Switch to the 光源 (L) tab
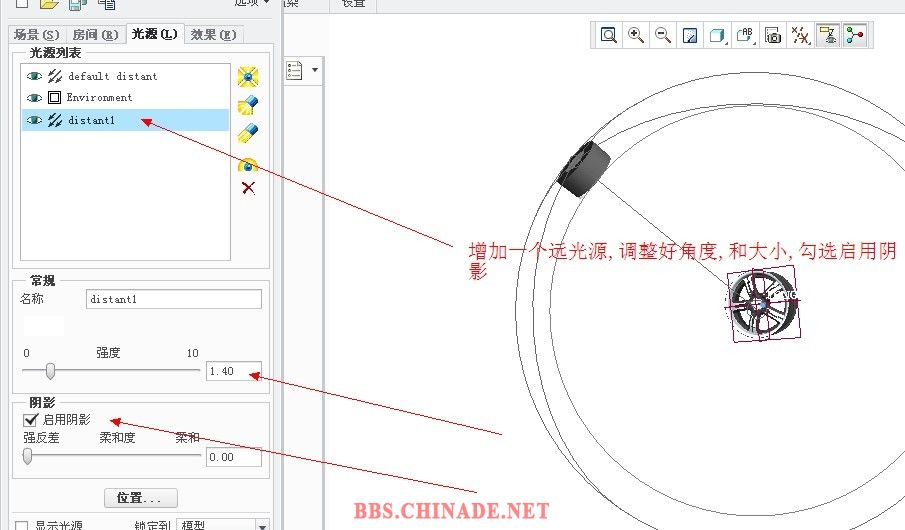This screenshot has height=530, width=905. point(154,33)
